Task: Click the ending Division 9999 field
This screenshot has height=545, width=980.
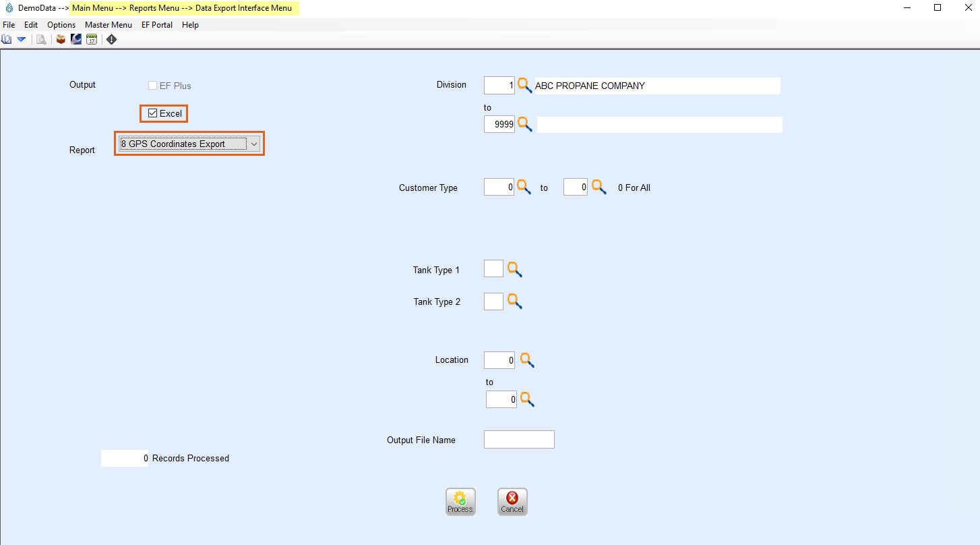Action: [x=499, y=124]
